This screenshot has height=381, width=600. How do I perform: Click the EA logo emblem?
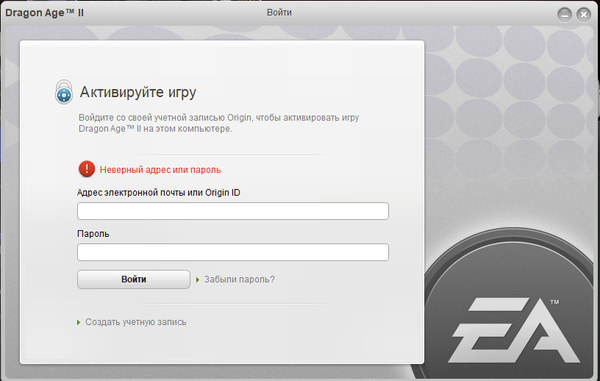tap(516, 331)
